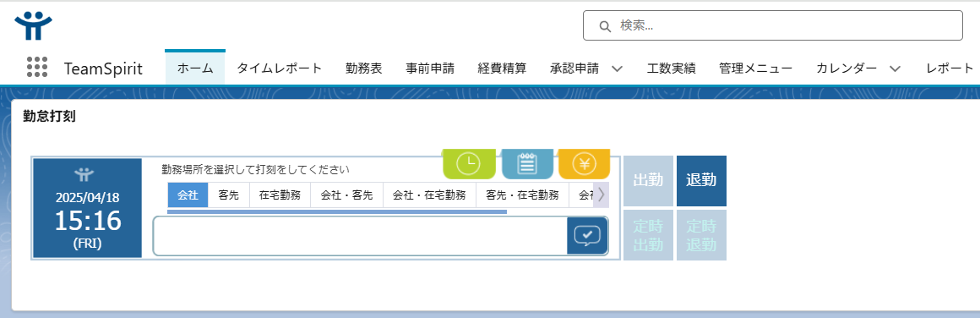980x318 pixels.
Task: Open the レポート tab
Action: coord(950,69)
